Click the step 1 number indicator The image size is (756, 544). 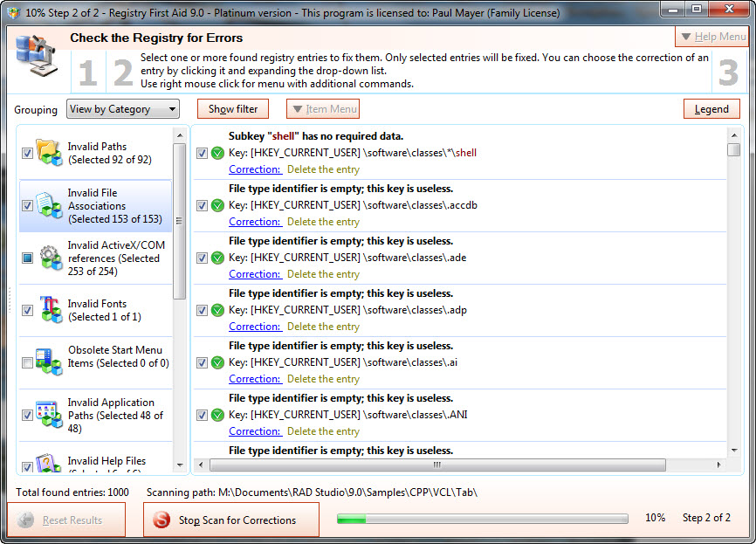point(88,73)
